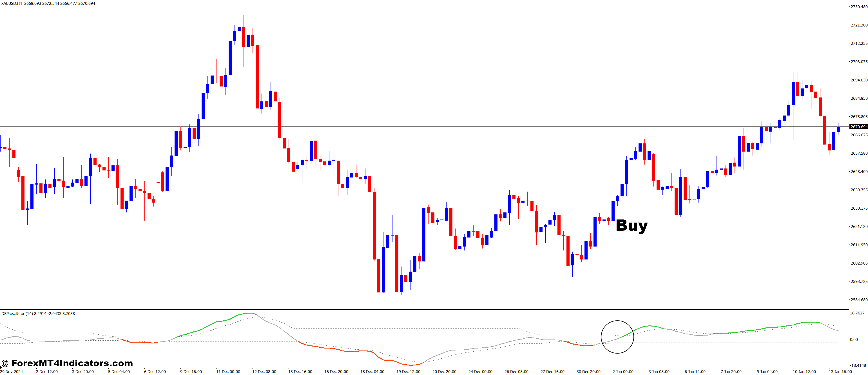Click the tallest red candle near 12 Dec
868x375 pixels.
tap(257, 77)
